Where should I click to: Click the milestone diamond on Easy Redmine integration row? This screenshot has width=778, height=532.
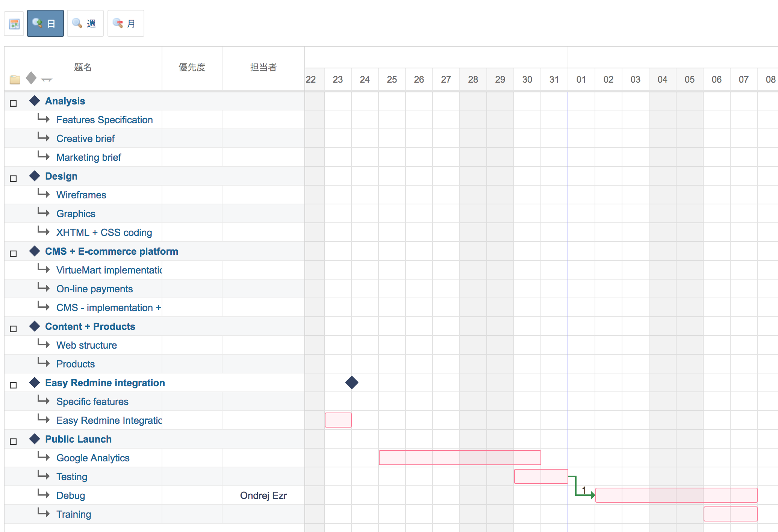pos(352,382)
